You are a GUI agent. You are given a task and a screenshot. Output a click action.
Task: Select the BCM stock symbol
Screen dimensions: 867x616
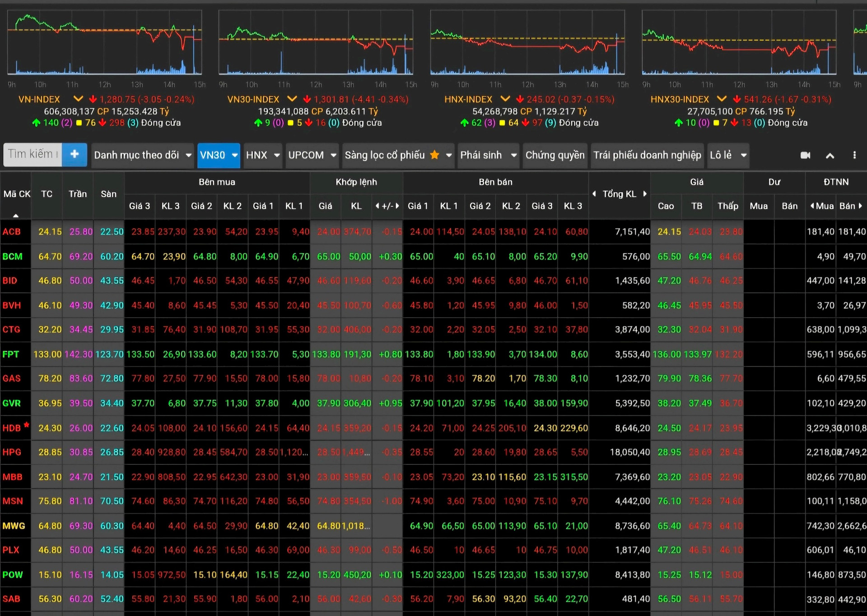pyautogui.click(x=12, y=256)
